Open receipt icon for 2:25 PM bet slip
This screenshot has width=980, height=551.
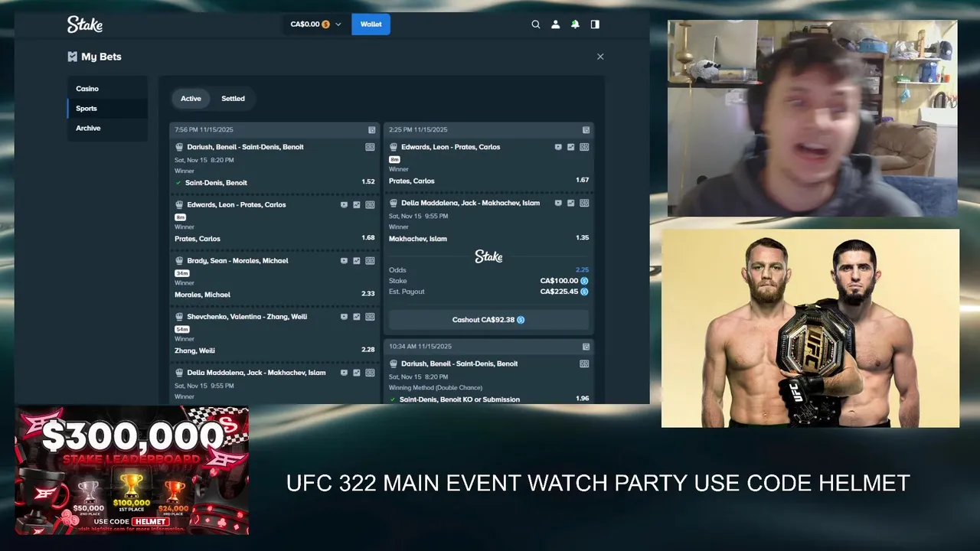[586, 130]
